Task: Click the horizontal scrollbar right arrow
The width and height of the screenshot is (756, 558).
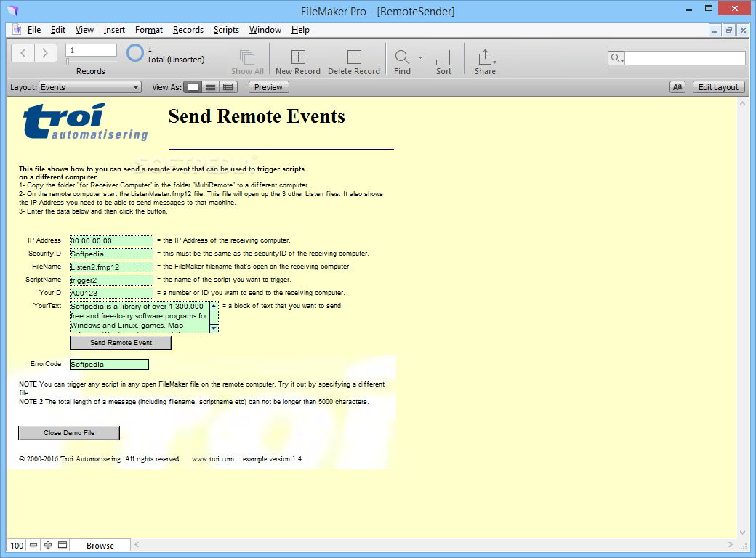Action: (731, 544)
